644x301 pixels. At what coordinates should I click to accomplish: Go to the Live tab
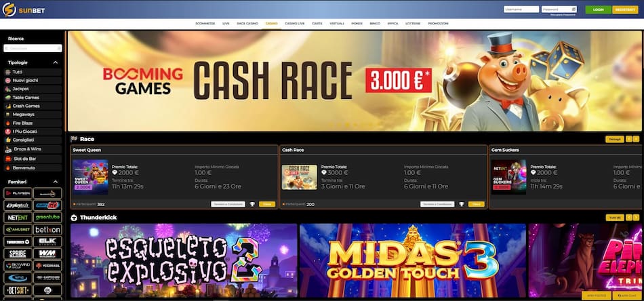pyautogui.click(x=226, y=24)
